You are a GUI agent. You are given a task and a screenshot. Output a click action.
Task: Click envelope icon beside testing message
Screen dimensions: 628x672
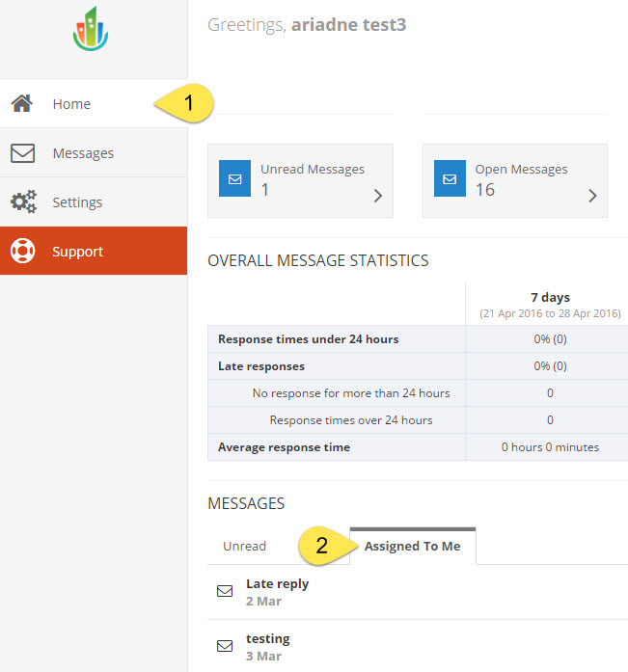(x=225, y=647)
